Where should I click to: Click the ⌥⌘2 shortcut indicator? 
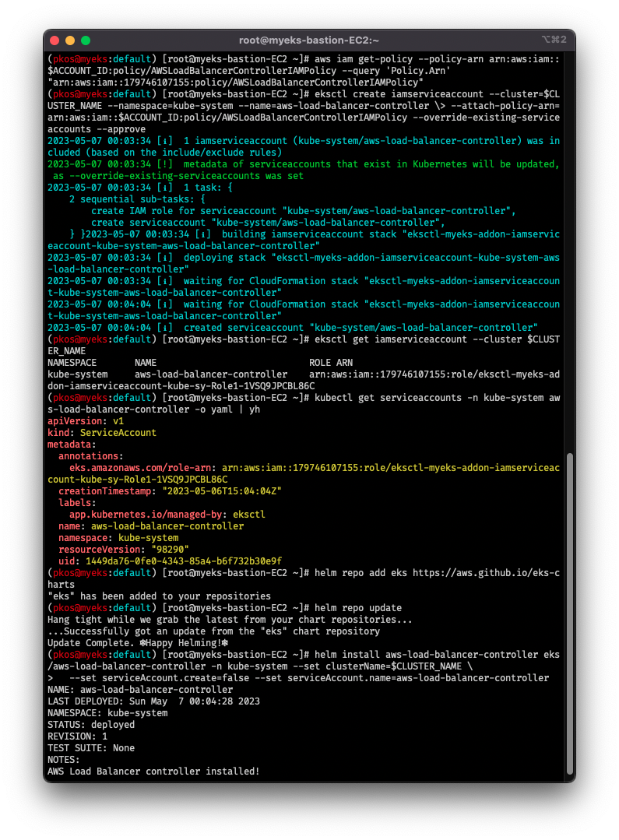(554, 40)
